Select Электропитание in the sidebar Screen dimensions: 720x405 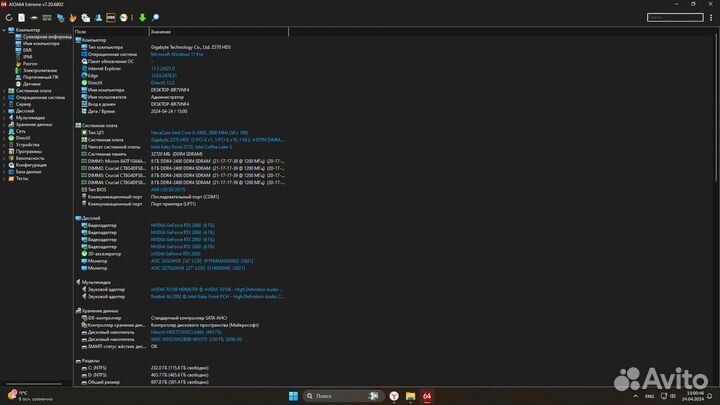point(39,70)
